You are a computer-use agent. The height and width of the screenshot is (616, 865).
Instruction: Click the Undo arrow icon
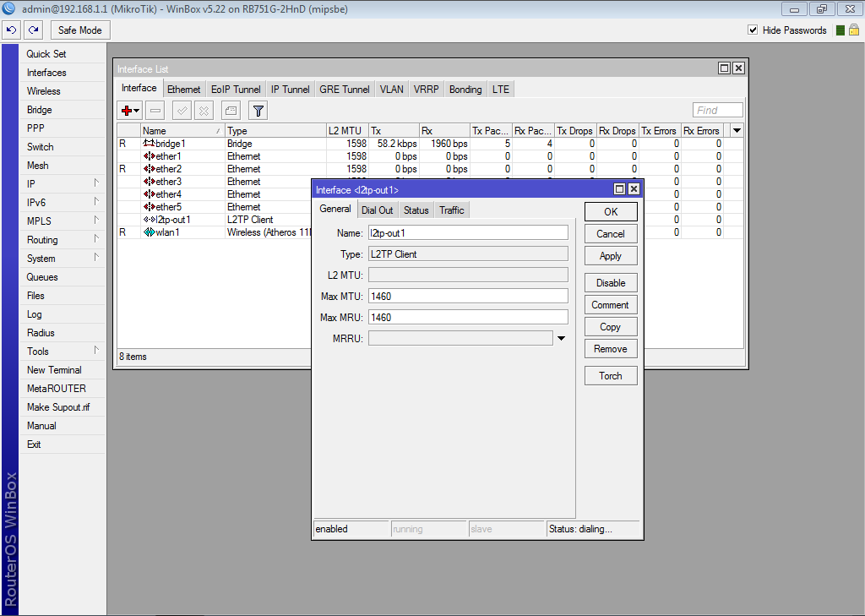(12, 30)
